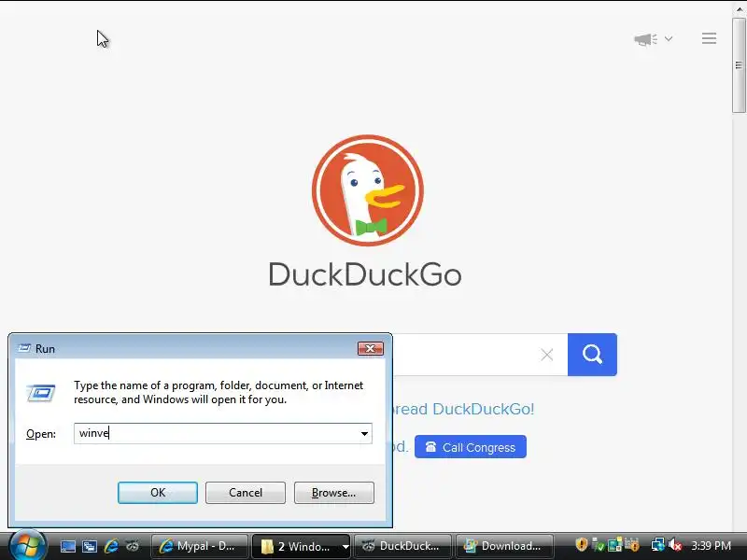Click the network connection tray icon
Image resolution: width=747 pixels, height=560 pixels.
[x=658, y=545]
